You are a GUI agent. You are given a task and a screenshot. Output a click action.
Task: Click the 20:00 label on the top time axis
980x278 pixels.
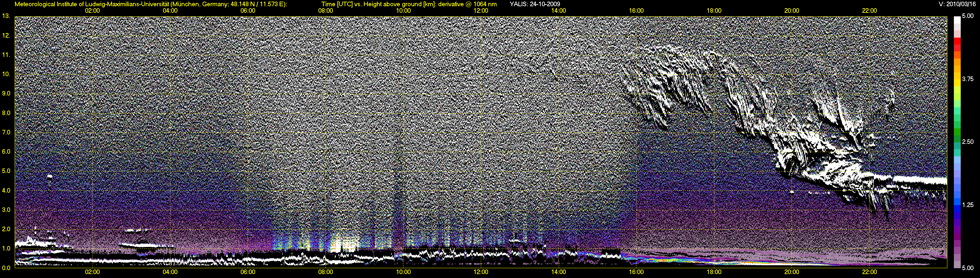click(x=792, y=11)
